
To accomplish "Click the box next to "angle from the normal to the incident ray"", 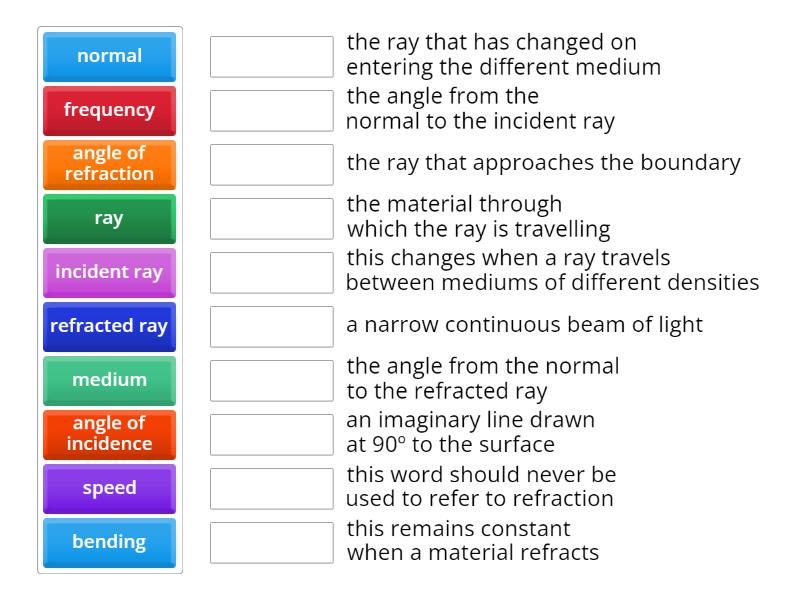I will [x=271, y=110].
